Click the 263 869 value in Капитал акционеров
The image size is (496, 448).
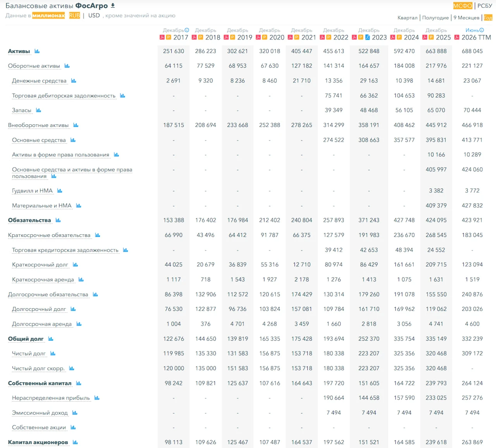pos(472,442)
